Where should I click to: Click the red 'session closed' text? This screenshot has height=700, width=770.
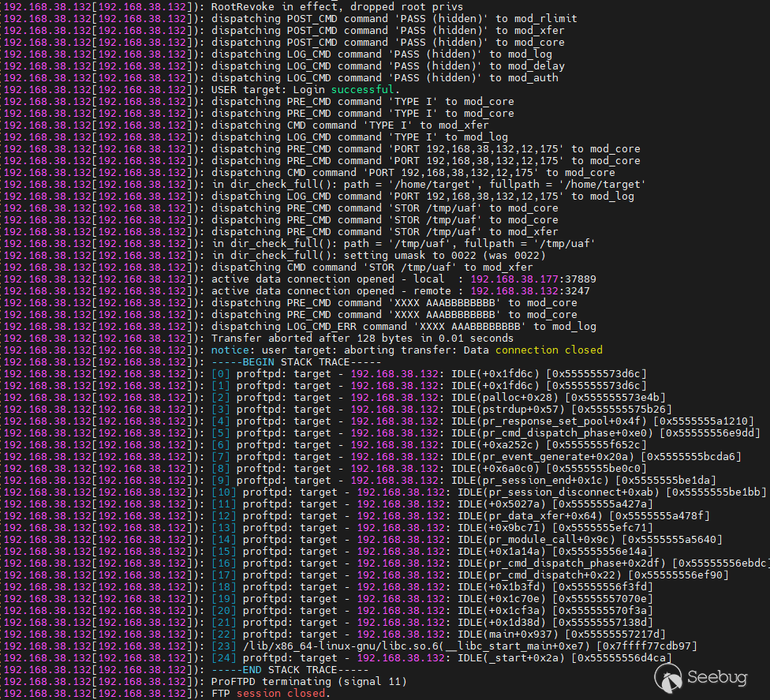coord(281,694)
